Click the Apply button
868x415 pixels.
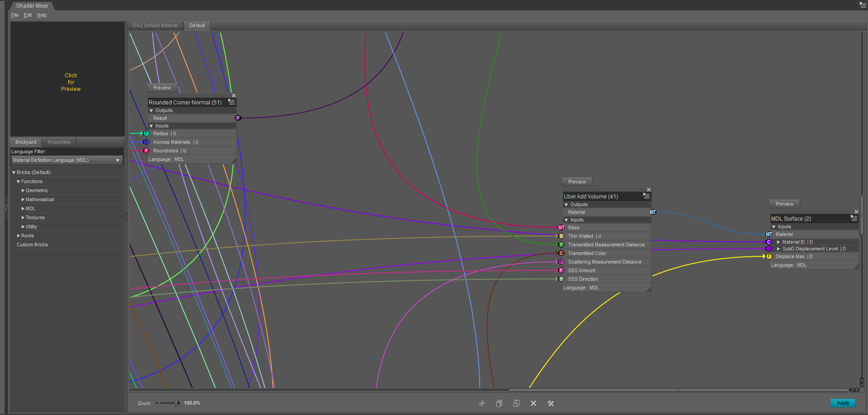point(843,403)
